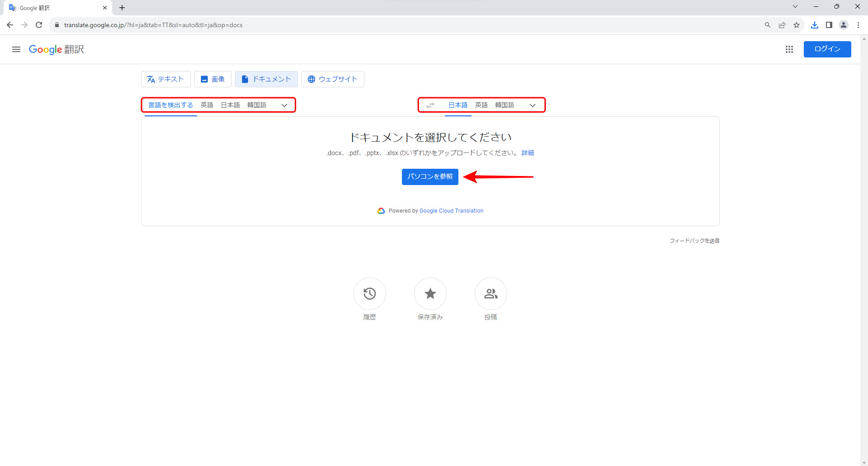Image resolution: width=868 pixels, height=466 pixels.
Task: Select 英語 as source language
Action: point(207,105)
